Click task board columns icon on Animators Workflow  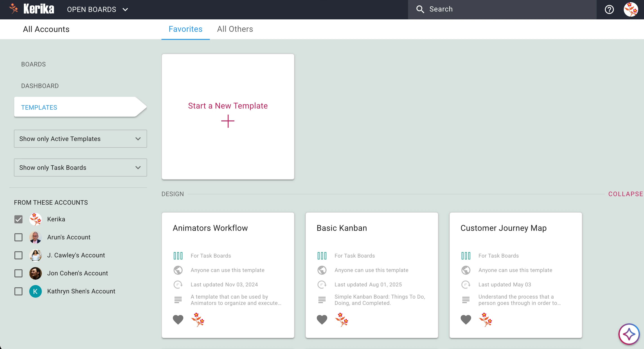[178, 256]
